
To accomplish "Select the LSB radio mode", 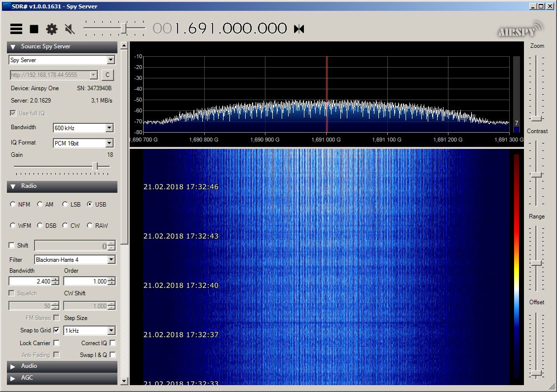I will pyautogui.click(x=65, y=205).
